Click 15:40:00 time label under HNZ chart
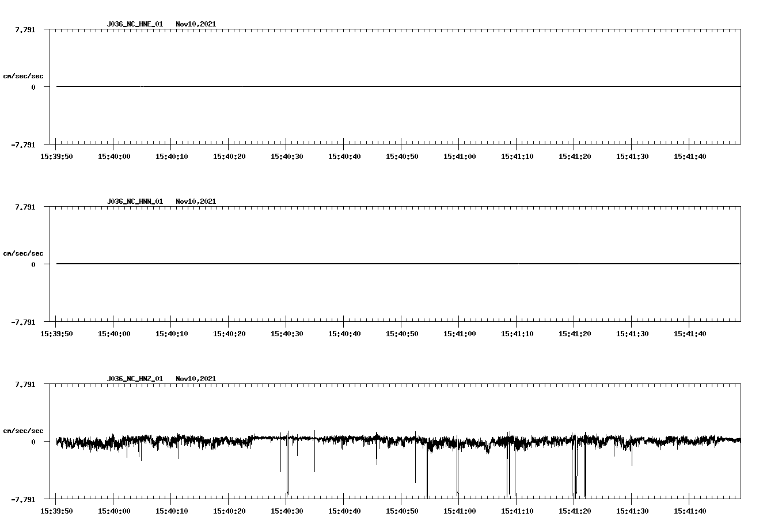 tap(114, 511)
